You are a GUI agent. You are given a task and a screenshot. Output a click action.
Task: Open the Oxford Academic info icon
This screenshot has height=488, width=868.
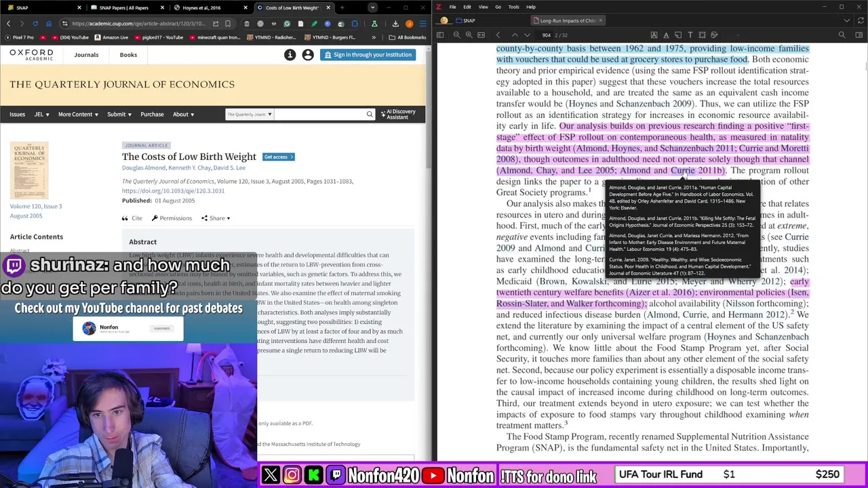pos(290,55)
